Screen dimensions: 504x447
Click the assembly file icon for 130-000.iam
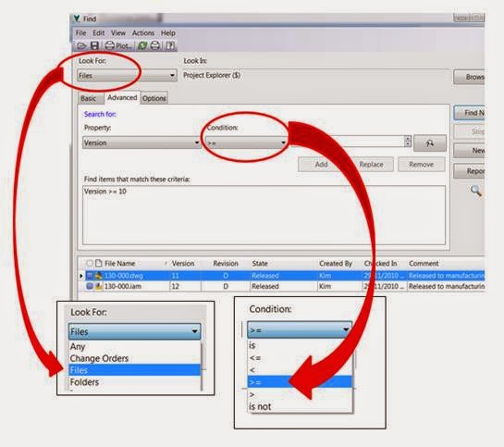tap(98, 286)
